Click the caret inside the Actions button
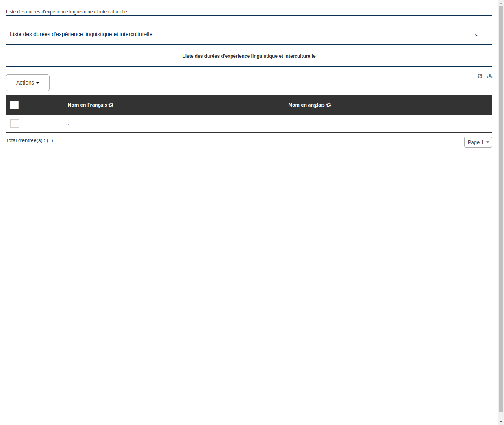Image resolution: width=504 pixels, height=425 pixels. tap(38, 83)
